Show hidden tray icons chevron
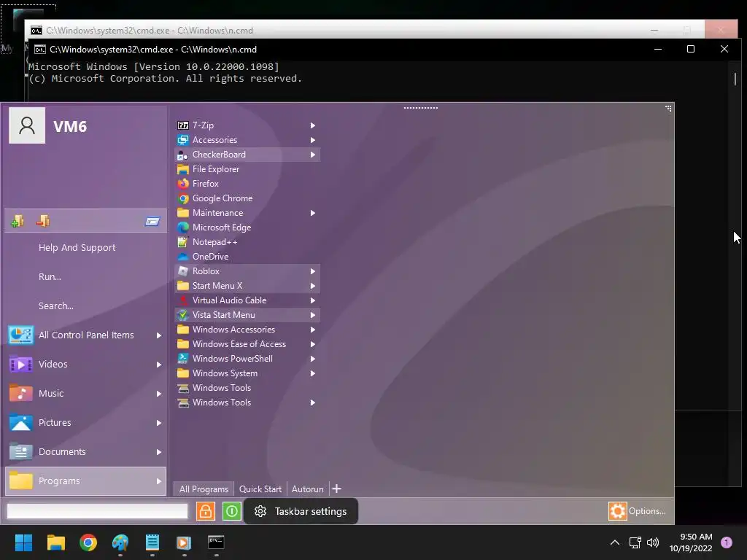This screenshot has width=747, height=560. pos(615,542)
